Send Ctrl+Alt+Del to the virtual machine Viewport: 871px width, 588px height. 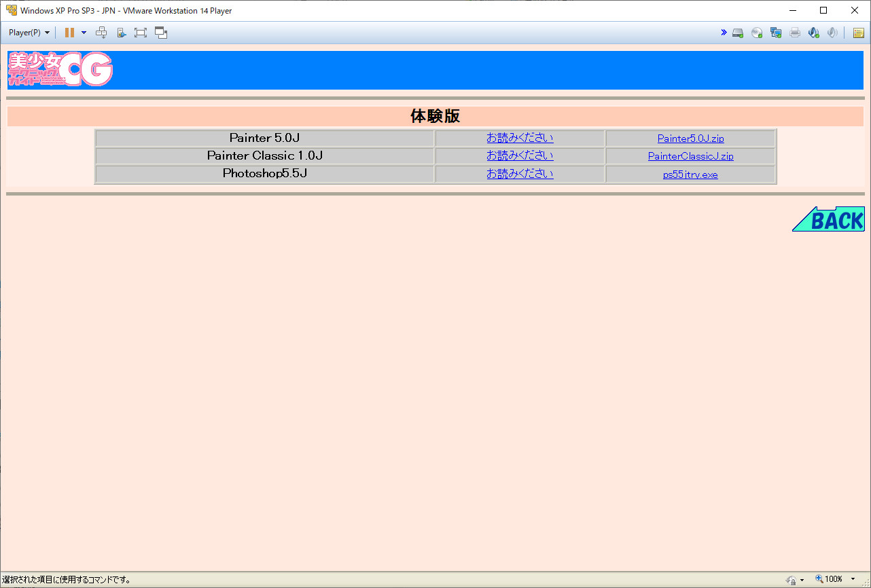click(101, 33)
